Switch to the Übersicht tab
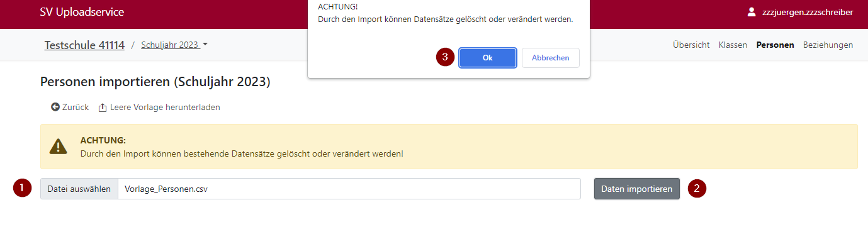 click(691, 45)
